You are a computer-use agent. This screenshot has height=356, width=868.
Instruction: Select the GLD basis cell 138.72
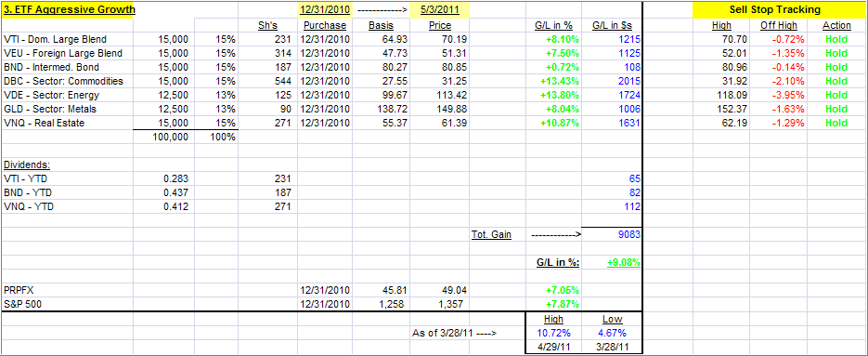pyautogui.click(x=381, y=109)
